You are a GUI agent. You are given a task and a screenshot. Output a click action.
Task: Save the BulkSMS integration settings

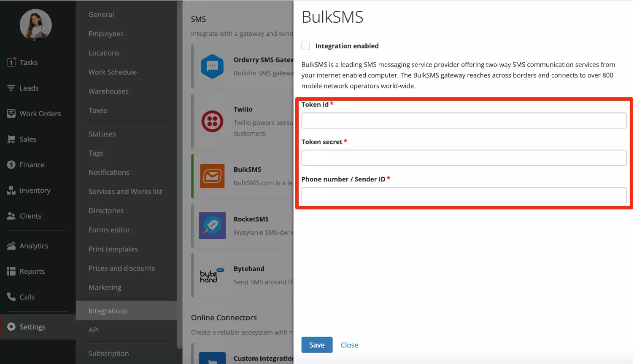click(x=317, y=345)
